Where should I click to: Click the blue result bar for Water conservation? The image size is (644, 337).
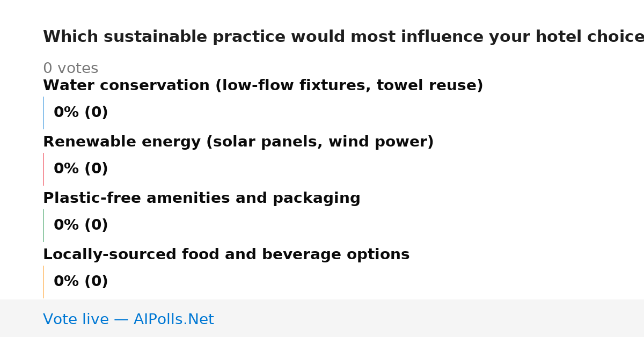[43, 113]
